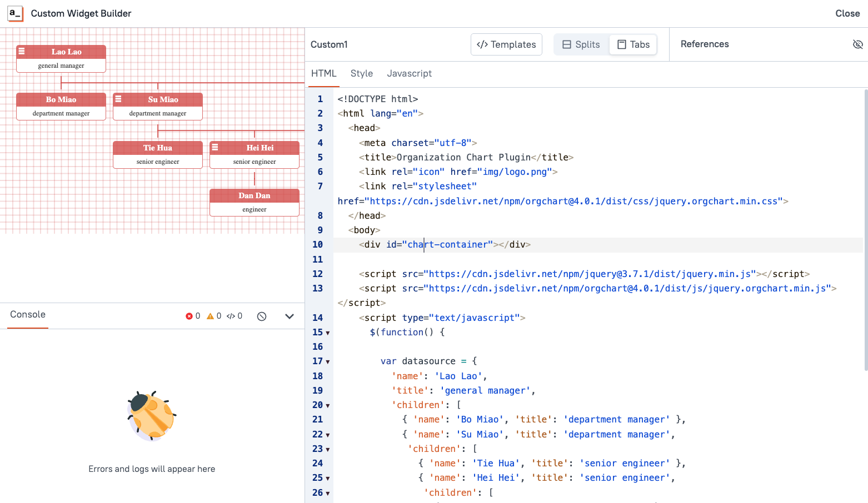Switch to the Style tab
The height and width of the screenshot is (503, 868).
coord(361,73)
